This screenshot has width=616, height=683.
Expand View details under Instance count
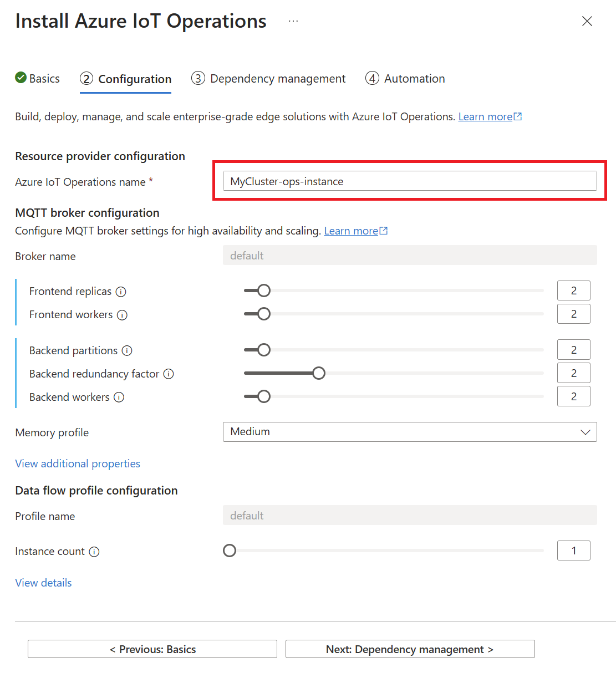pyautogui.click(x=43, y=582)
